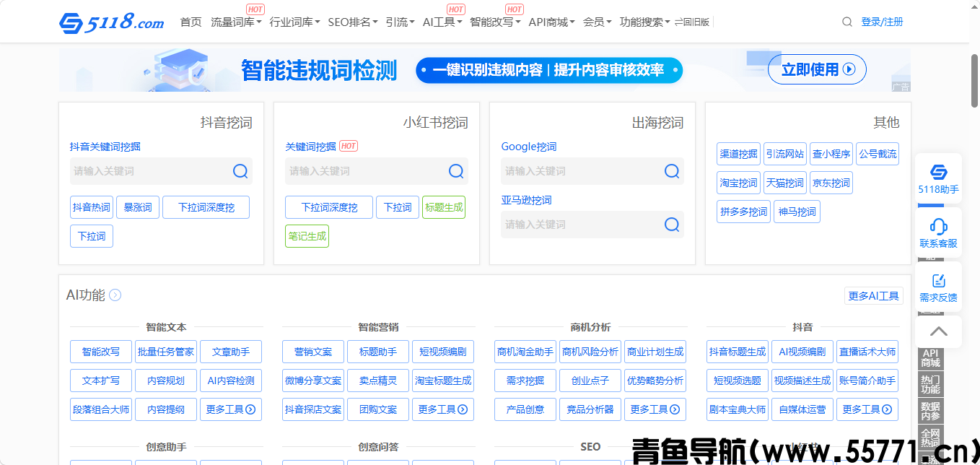Open 营销文案 tool
980x465 pixels.
[x=313, y=352]
